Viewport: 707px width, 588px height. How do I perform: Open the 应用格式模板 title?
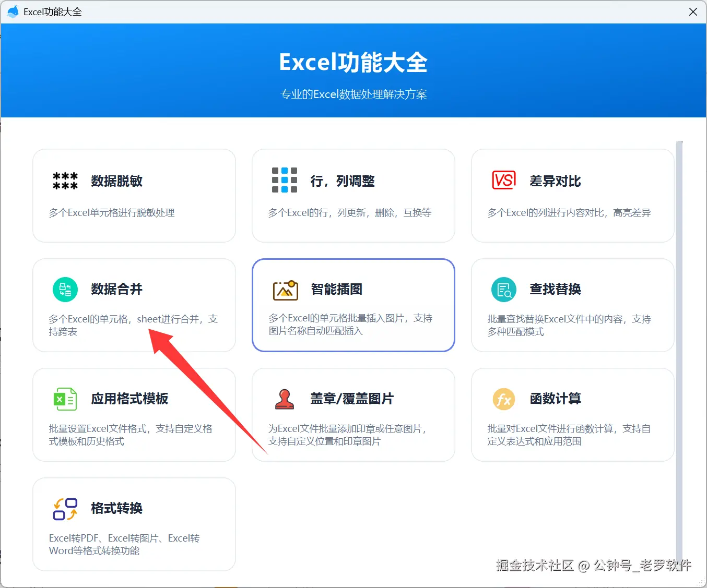tap(129, 399)
